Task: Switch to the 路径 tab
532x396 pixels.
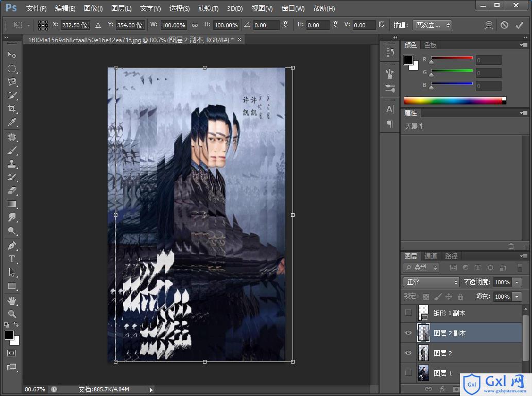Action: (451, 256)
